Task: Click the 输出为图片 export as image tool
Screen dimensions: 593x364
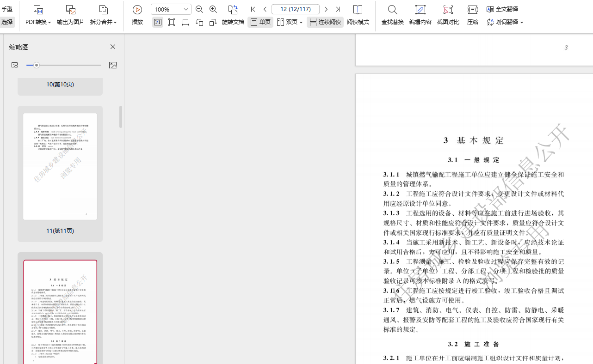Action: (71, 15)
